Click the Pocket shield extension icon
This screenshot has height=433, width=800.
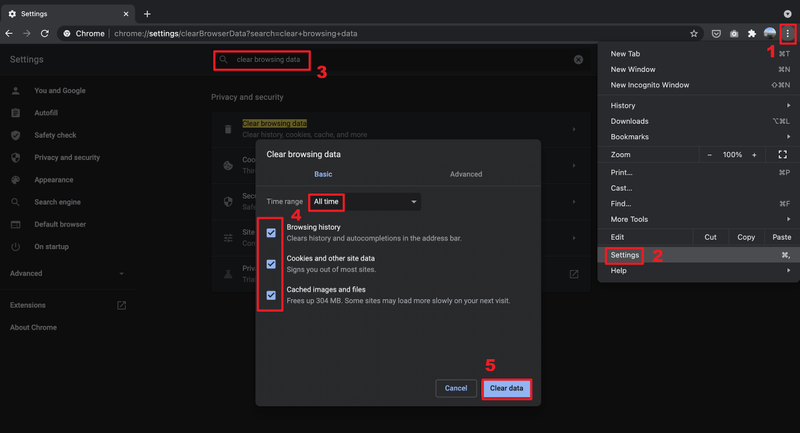click(x=716, y=34)
